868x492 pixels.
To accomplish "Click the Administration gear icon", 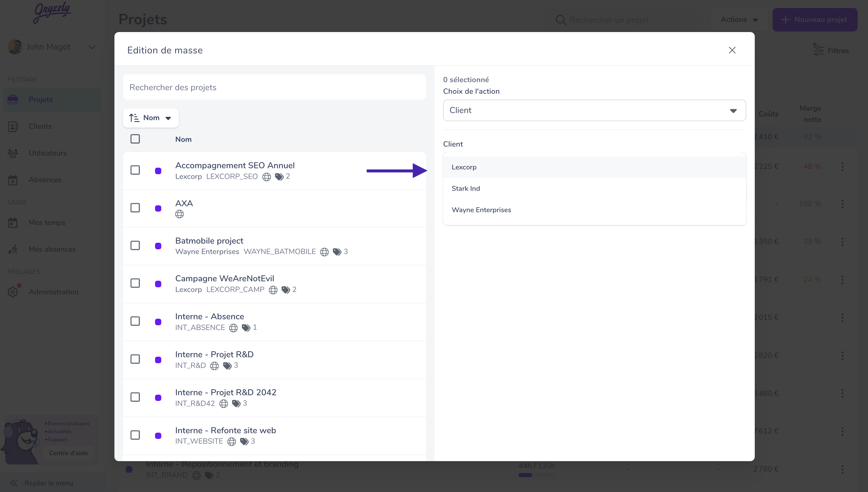I will tap(13, 292).
